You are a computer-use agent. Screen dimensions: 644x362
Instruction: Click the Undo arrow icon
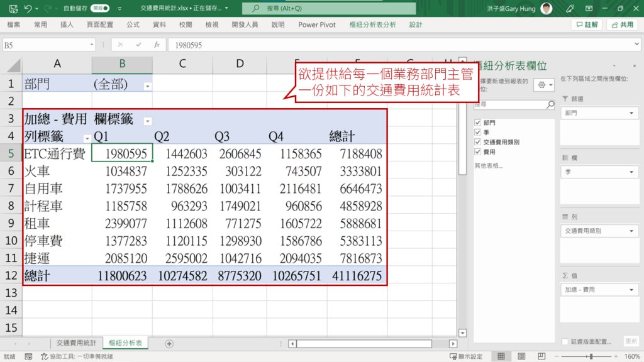click(28, 8)
